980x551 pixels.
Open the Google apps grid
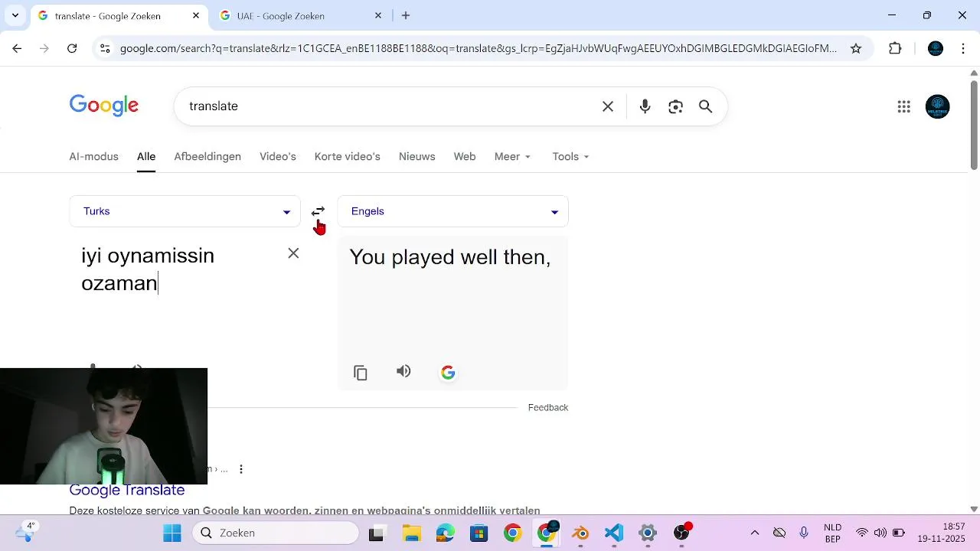(x=903, y=106)
